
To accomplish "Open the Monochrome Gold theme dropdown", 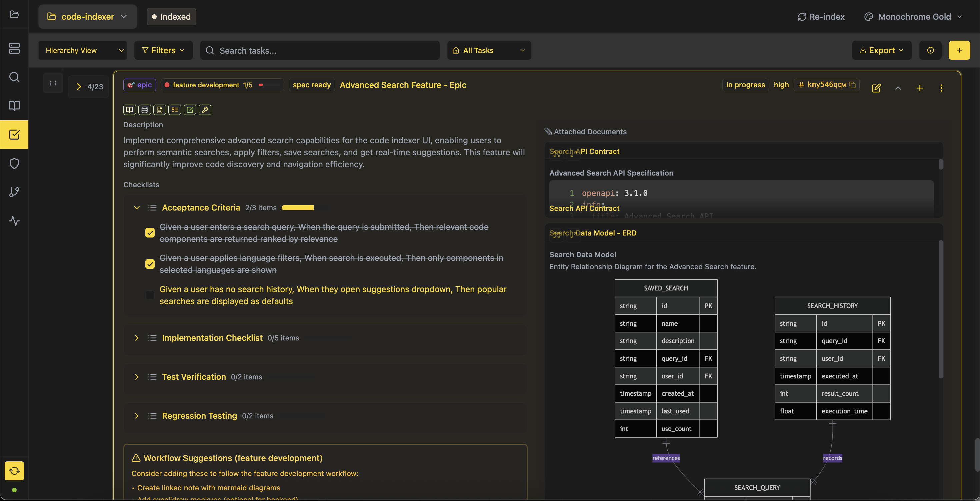I will [x=913, y=17].
